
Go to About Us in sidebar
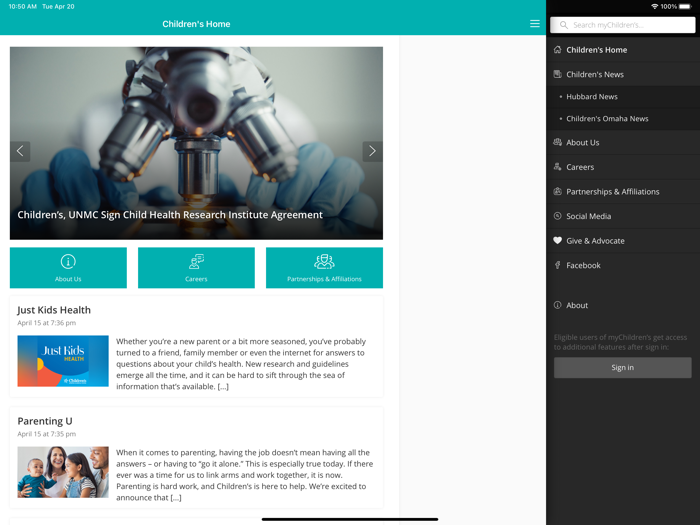coord(623,142)
